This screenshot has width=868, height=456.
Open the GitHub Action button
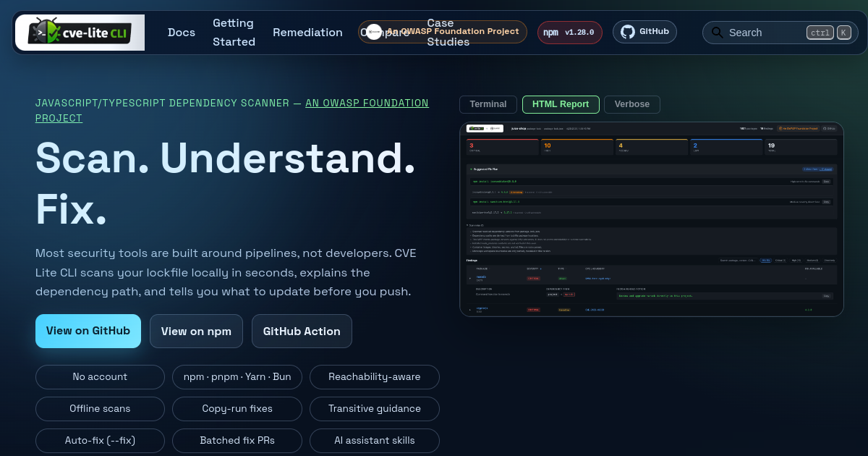[x=302, y=331]
